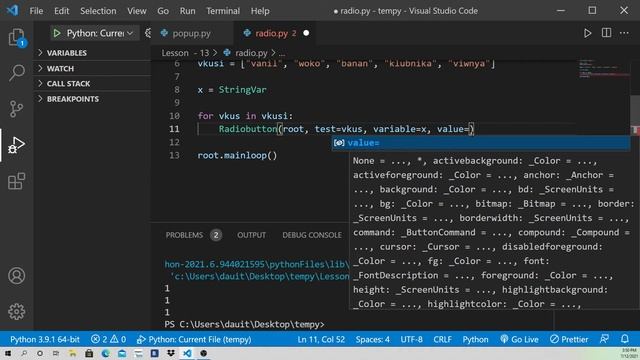The image size is (640, 360).
Task: Open File Explorer from taskbar
Action: [73, 353]
